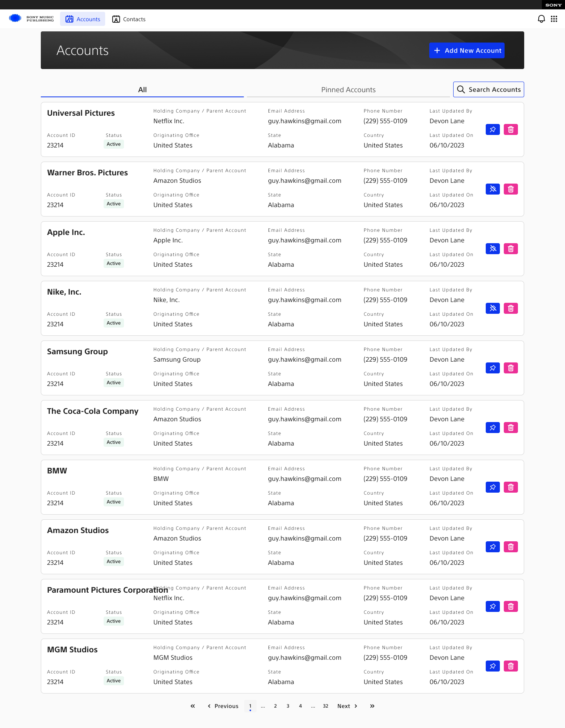Go to page 32
The height and width of the screenshot is (728, 565).
326,706
